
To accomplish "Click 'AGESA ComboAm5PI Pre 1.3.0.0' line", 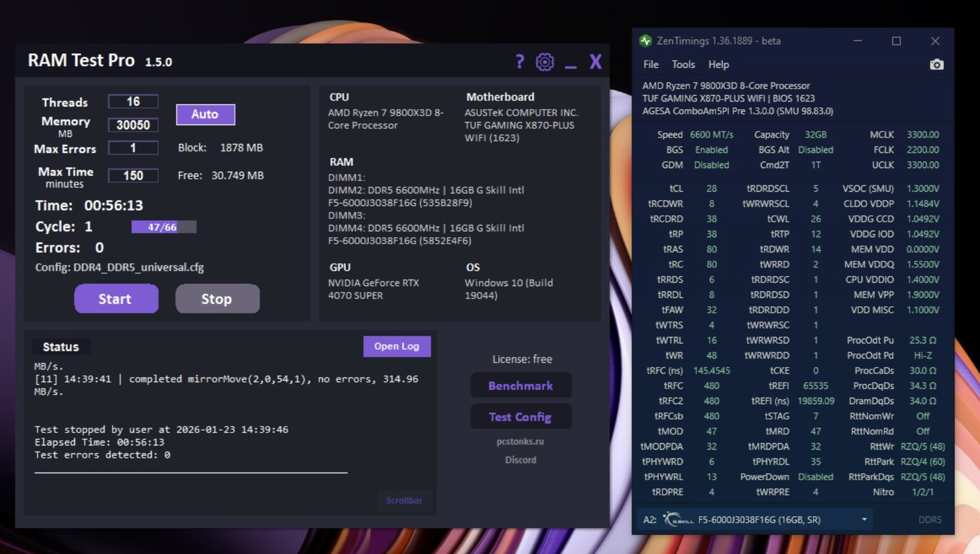I will 738,111.
